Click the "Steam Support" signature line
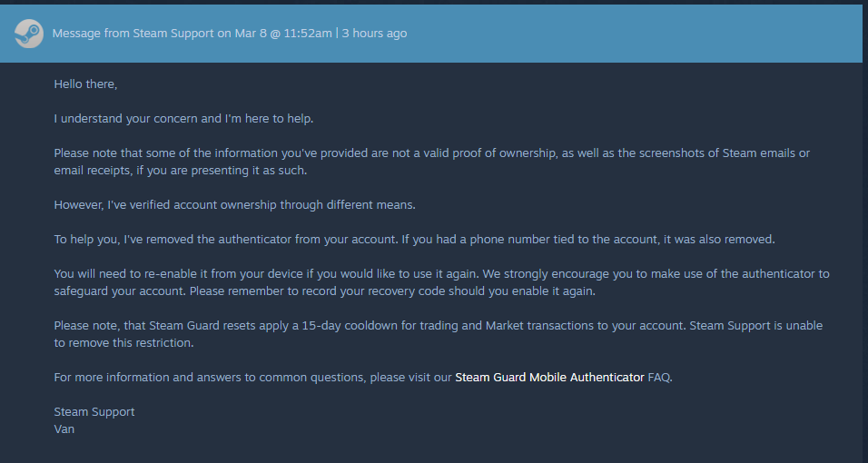The image size is (868, 463). coord(94,411)
